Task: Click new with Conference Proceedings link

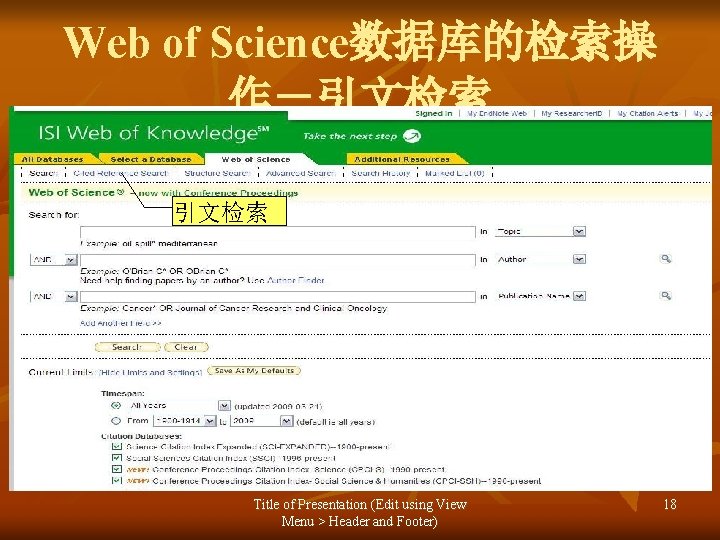Action: click(x=218, y=193)
